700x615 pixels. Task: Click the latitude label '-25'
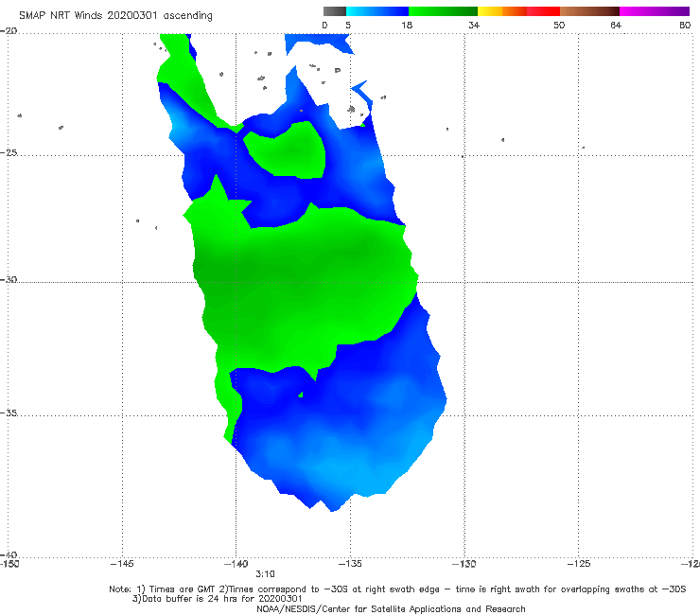9,152
